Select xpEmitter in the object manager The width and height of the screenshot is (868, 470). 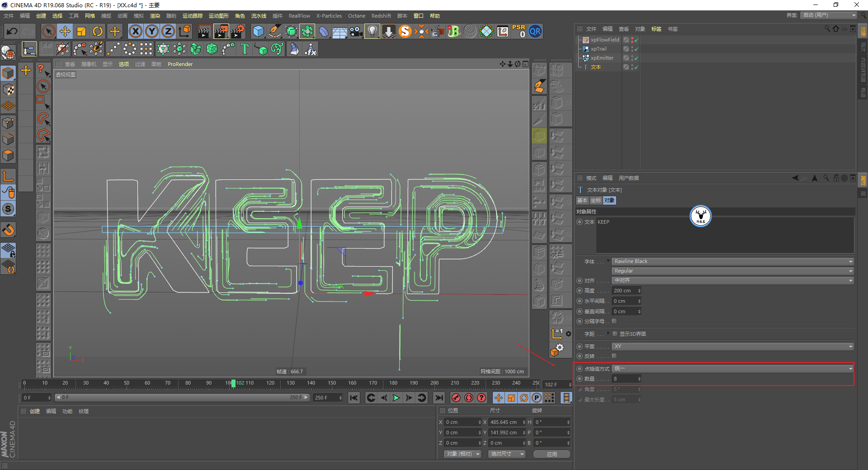[x=602, y=58]
